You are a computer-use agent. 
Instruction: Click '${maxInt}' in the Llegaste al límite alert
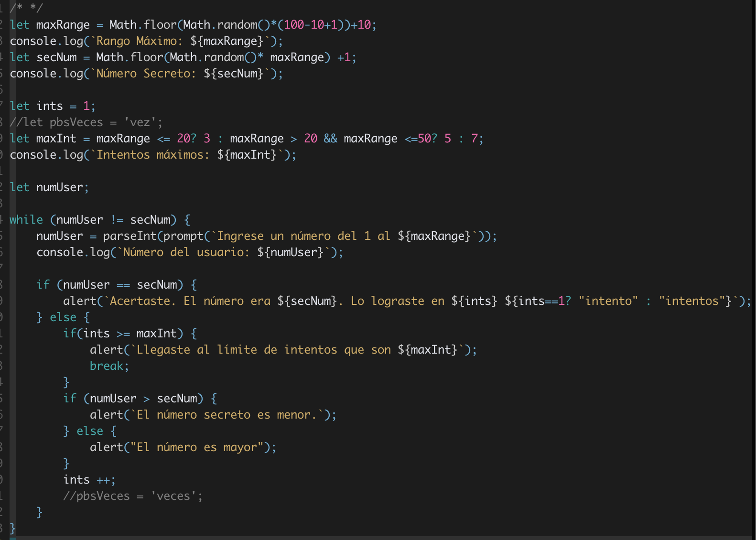[x=428, y=350]
